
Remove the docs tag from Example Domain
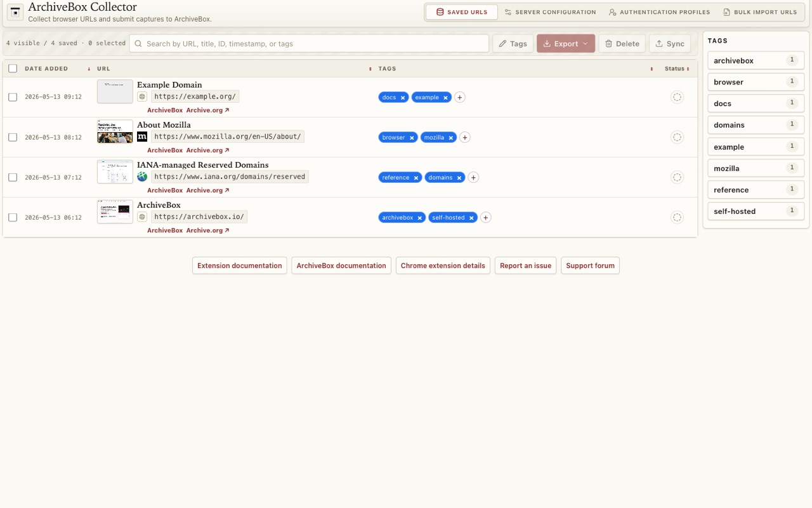click(x=403, y=98)
